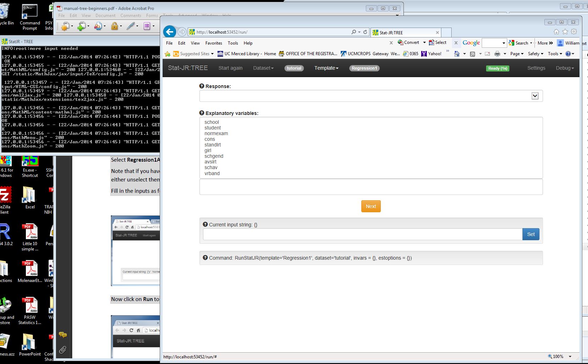Open Acrobat Create PDF tool
Image resolution: width=588 pixels, height=364 pixels.
65,26
